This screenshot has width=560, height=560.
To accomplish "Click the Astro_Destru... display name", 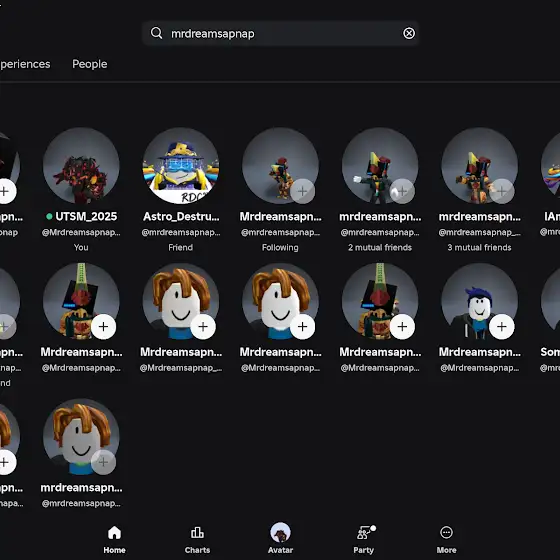I will pyautogui.click(x=181, y=216).
